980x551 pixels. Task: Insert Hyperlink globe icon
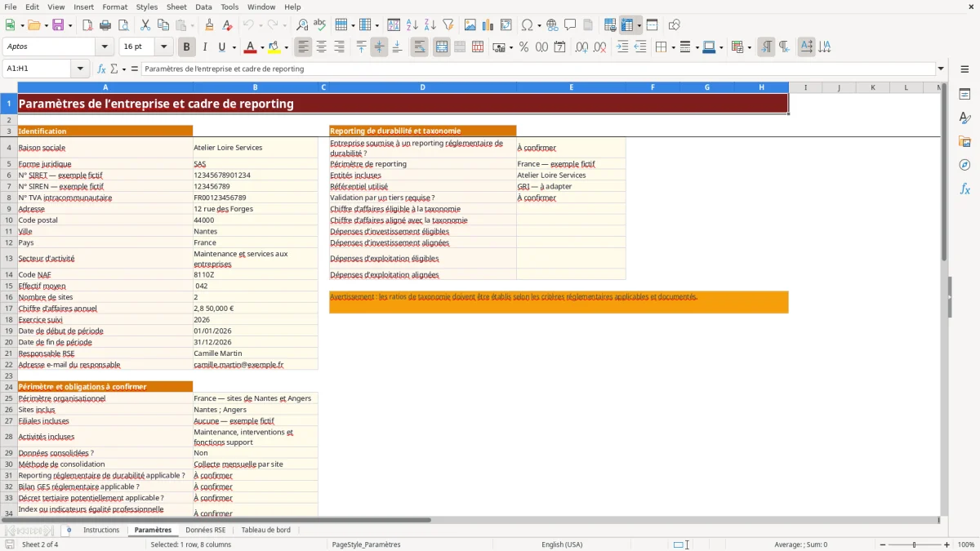pos(552,25)
